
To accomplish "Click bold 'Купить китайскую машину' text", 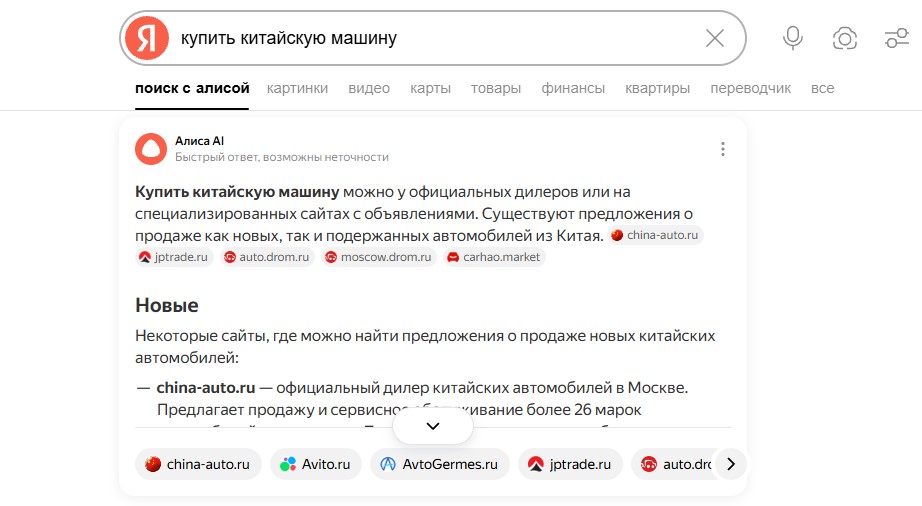I will [238, 192].
